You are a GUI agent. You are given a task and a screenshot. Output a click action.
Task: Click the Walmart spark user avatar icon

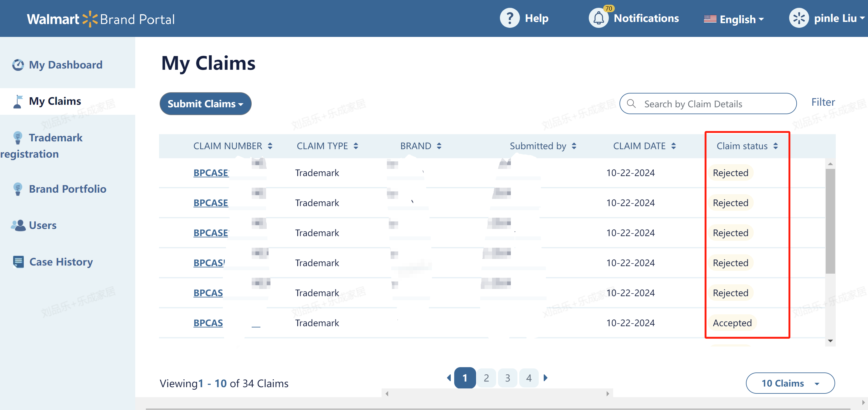[799, 18]
